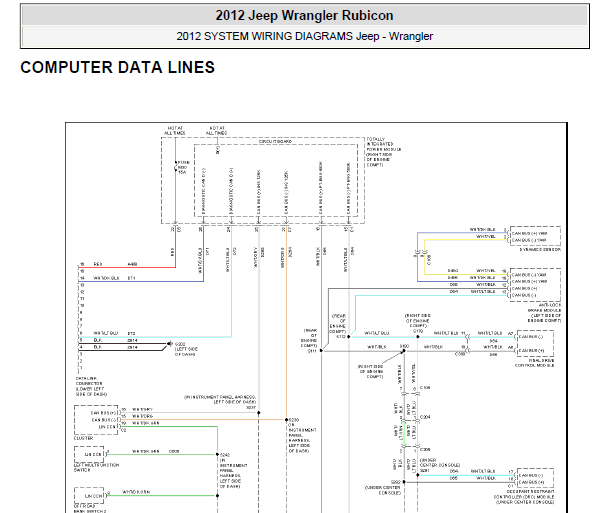Click the "C204" connector label

(x=425, y=417)
